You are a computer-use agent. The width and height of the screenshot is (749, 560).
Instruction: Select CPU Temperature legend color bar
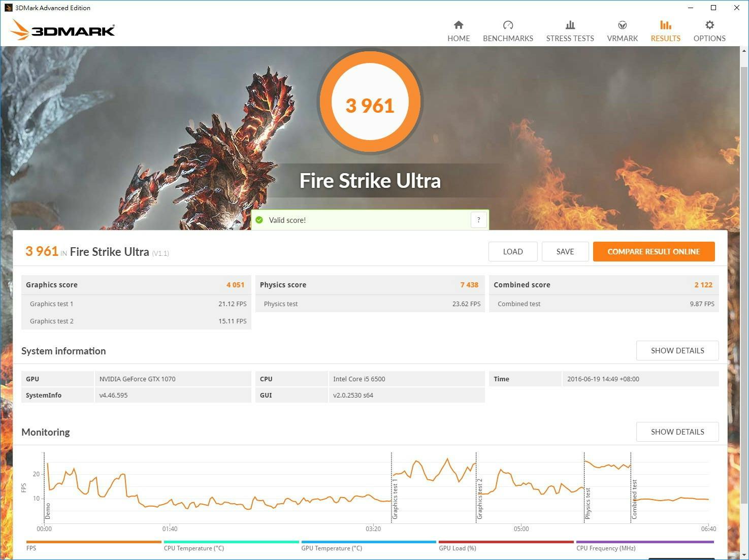pyautogui.click(x=231, y=542)
